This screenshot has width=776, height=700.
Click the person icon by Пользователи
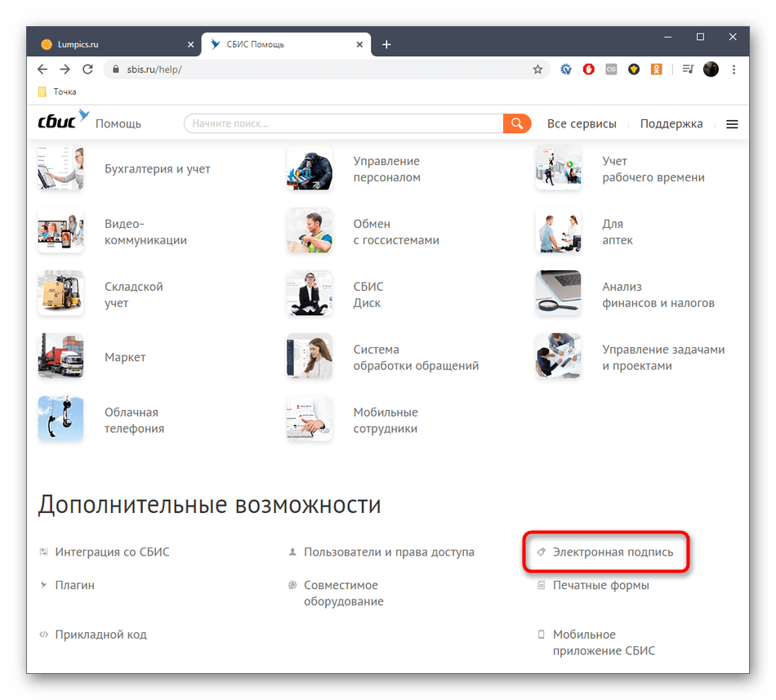coord(292,551)
